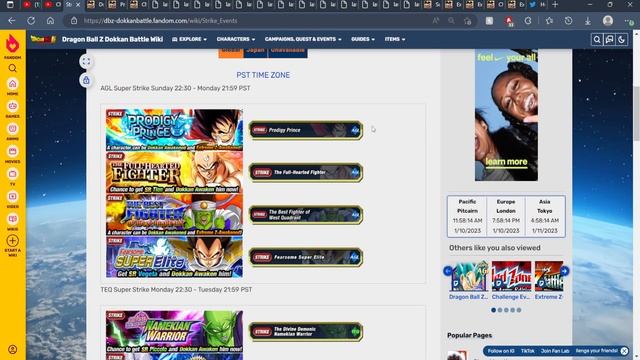Click the site lock icon in address bar
The width and height of the screenshot is (640, 360).
74,20
